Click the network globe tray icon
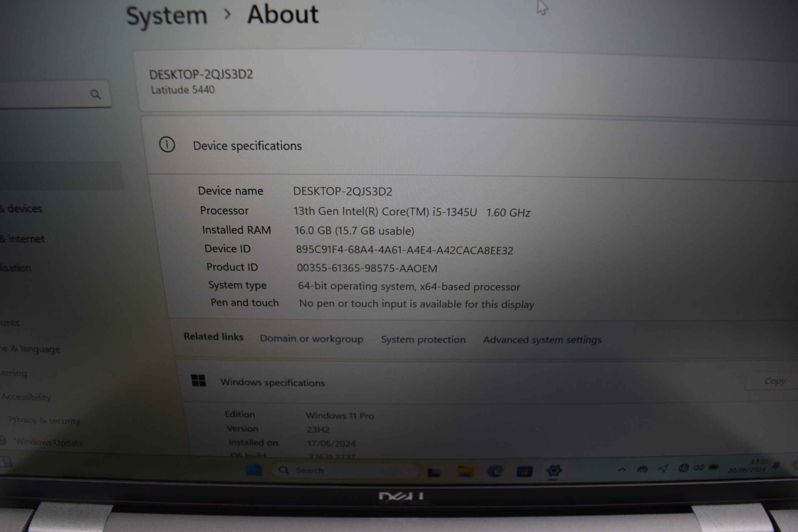The height and width of the screenshot is (532, 798). (x=683, y=468)
